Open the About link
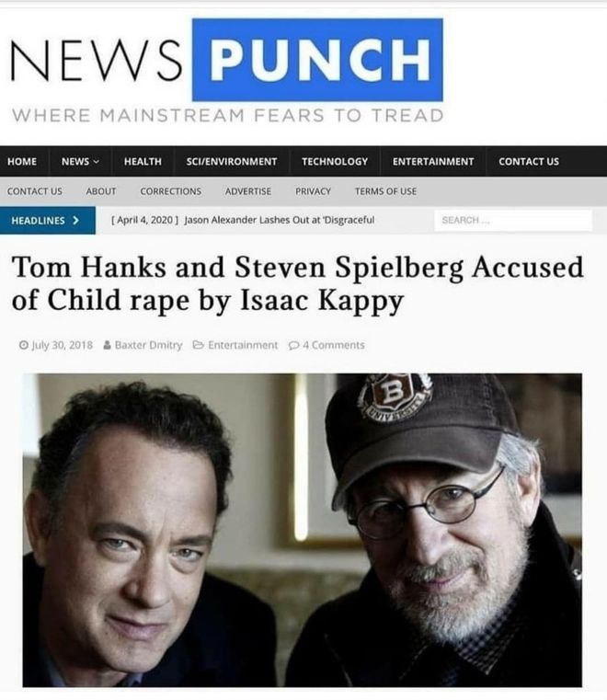607x700 pixels. click(101, 191)
